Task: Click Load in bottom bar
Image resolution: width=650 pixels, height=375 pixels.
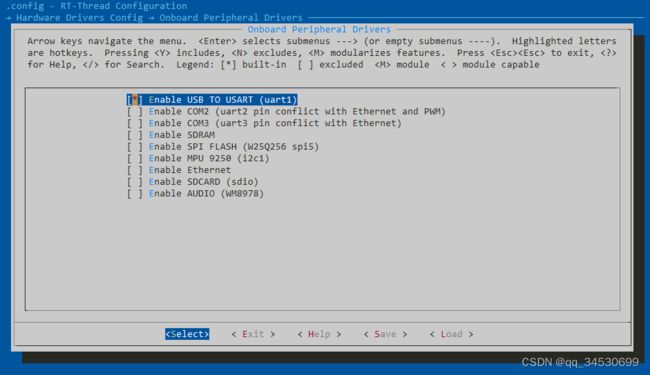Action: pyautogui.click(x=451, y=334)
